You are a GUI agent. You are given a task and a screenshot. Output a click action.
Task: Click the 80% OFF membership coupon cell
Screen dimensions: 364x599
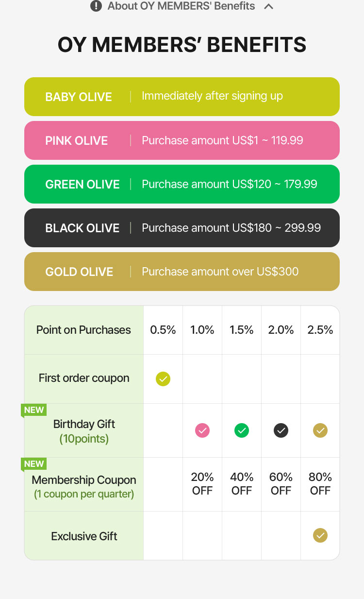pos(320,484)
